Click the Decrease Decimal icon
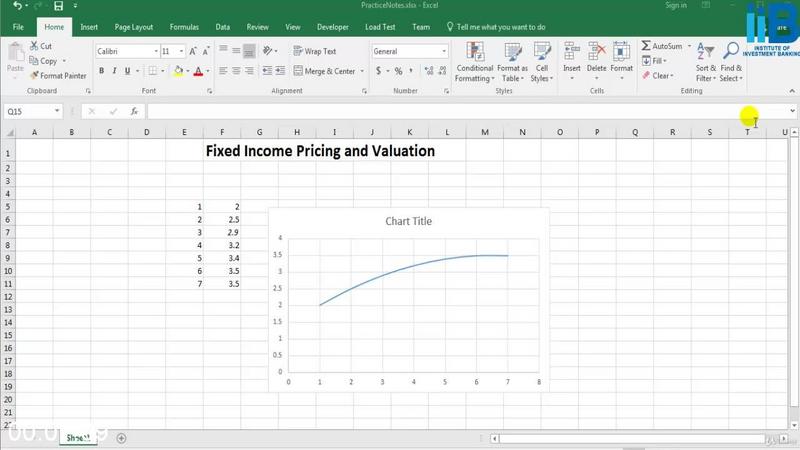800x450 pixels. pos(442,71)
